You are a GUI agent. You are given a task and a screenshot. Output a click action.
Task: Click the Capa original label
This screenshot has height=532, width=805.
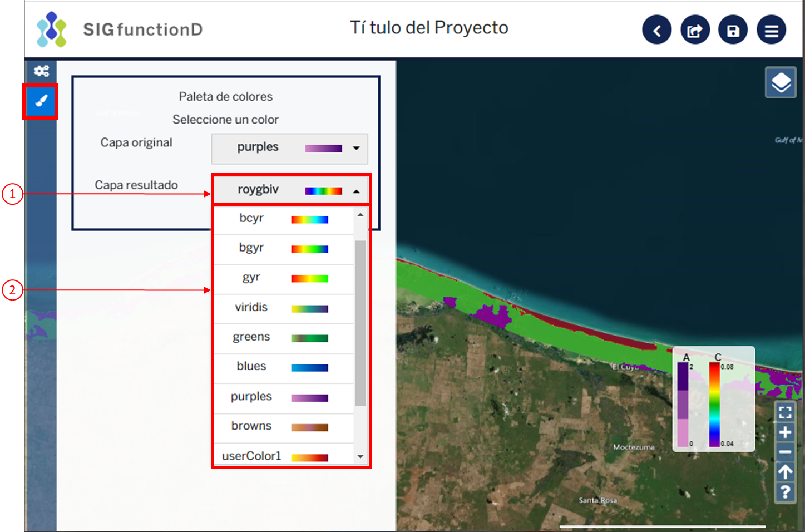click(136, 142)
